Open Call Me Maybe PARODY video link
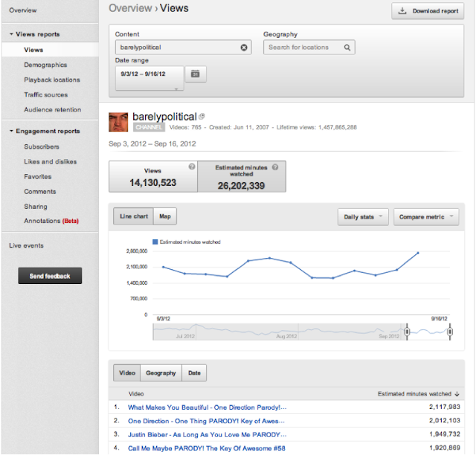 207,448
